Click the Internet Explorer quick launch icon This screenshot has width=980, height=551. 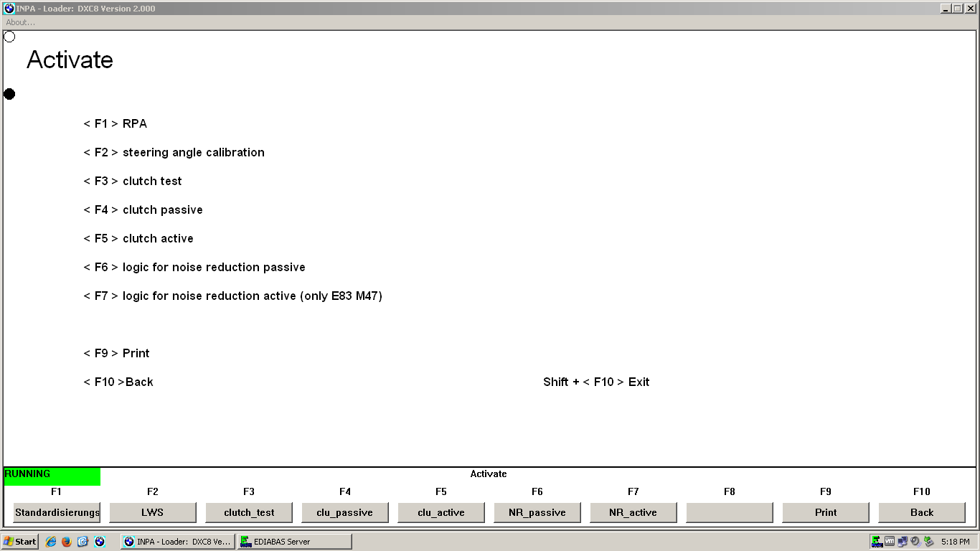tap(51, 542)
